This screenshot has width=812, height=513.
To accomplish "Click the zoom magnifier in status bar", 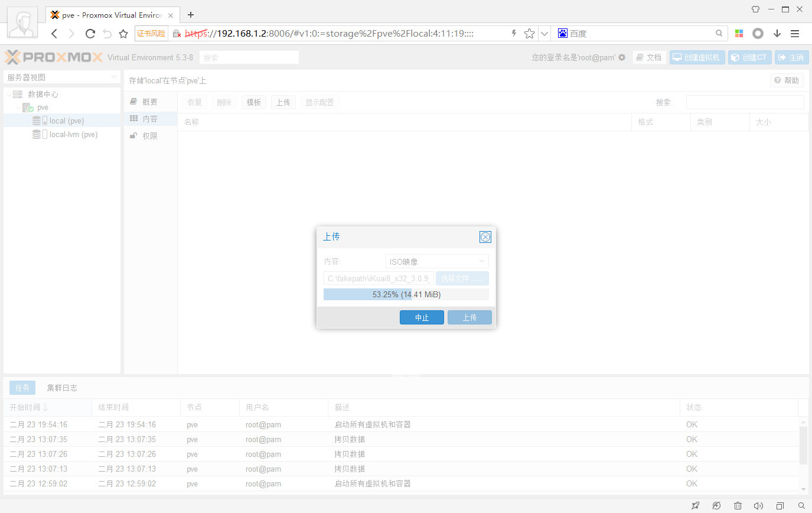I will (x=801, y=506).
